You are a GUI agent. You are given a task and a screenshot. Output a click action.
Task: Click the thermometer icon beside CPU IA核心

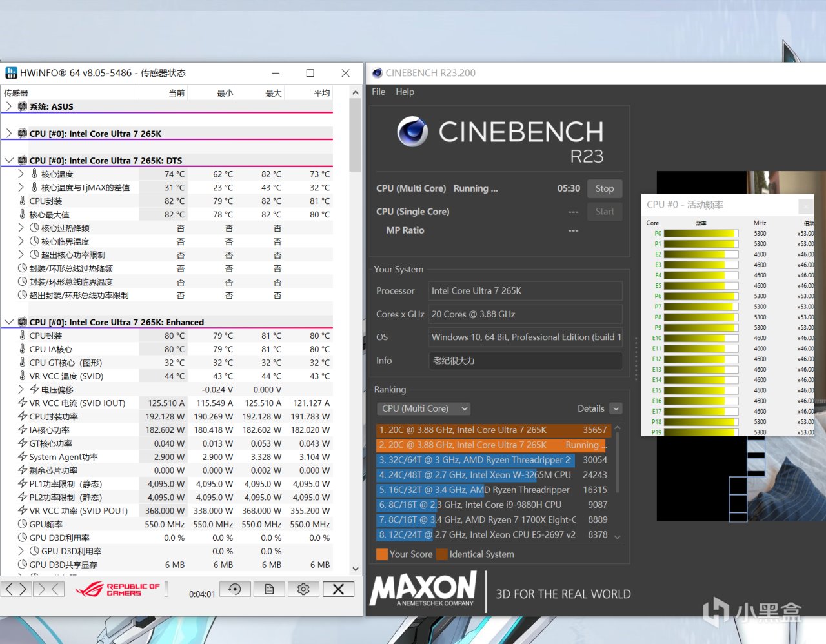click(23, 349)
